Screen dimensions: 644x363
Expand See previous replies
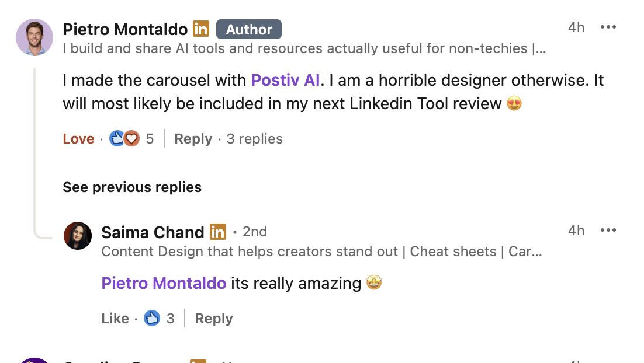point(132,187)
